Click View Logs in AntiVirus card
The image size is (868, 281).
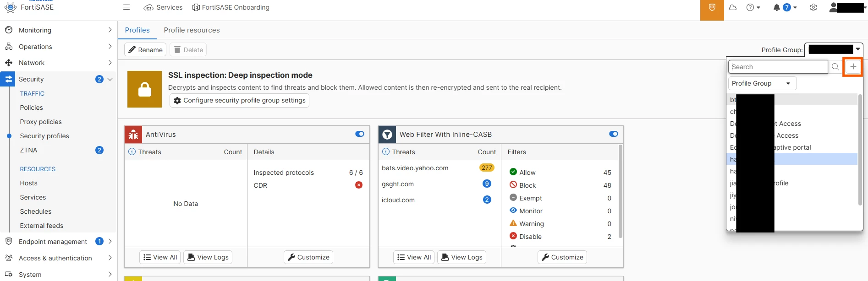208,257
